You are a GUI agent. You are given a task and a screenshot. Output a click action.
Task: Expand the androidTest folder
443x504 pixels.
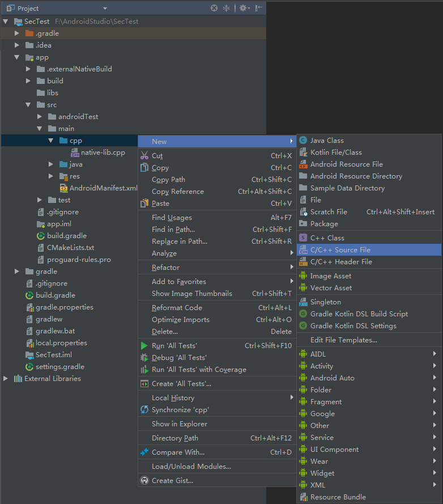pos(40,116)
